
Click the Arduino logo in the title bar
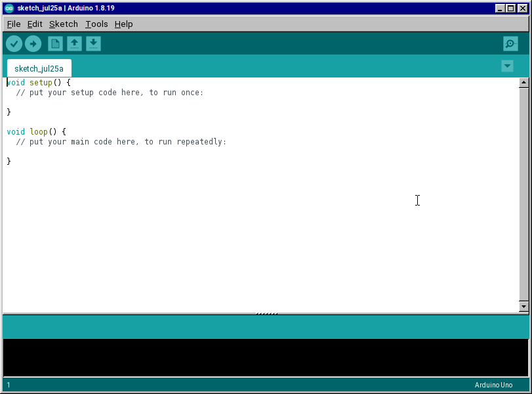pyautogui.click(x=9, y=8)
